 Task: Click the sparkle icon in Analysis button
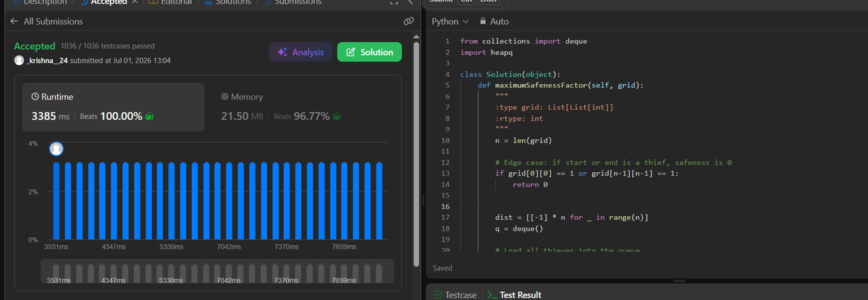tap(282, 52)
